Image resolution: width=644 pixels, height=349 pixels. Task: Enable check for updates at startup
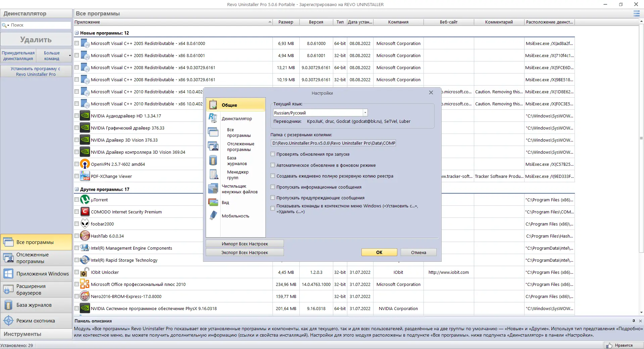273,154
